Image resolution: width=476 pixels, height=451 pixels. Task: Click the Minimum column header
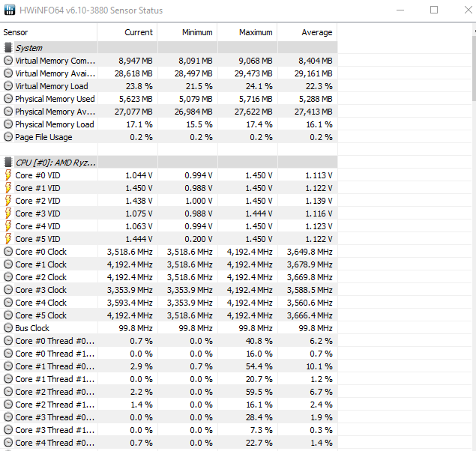pyautogui.click(x=187, y=32)
